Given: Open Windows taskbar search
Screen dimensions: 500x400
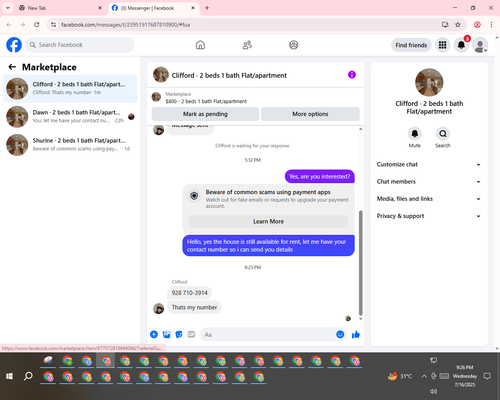Looking at the screenshot, I should point(28,376).
